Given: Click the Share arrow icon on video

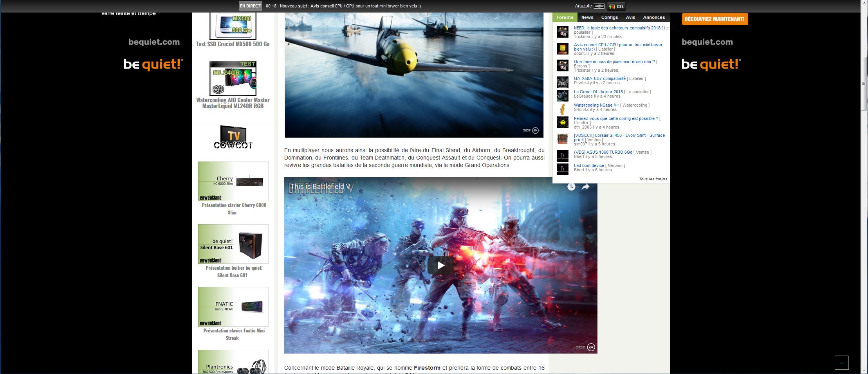Looking at the screenshot, I should [585, 187].
